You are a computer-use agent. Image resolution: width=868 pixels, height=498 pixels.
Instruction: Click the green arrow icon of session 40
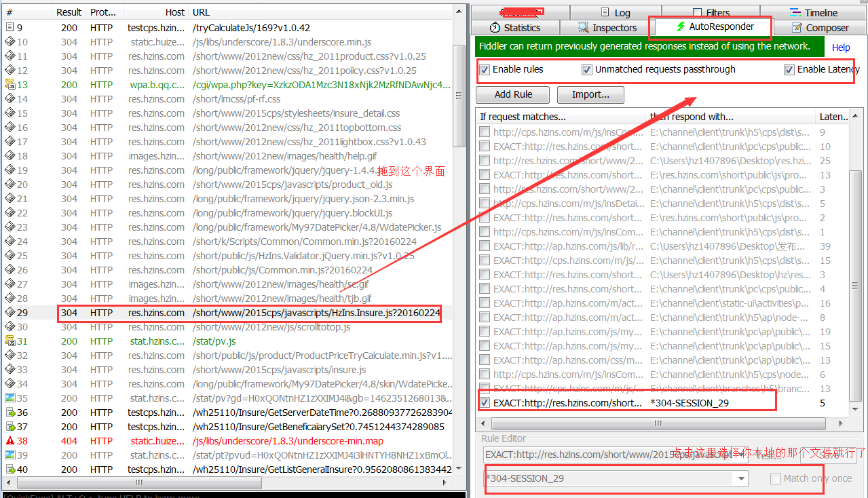(10, 470)
